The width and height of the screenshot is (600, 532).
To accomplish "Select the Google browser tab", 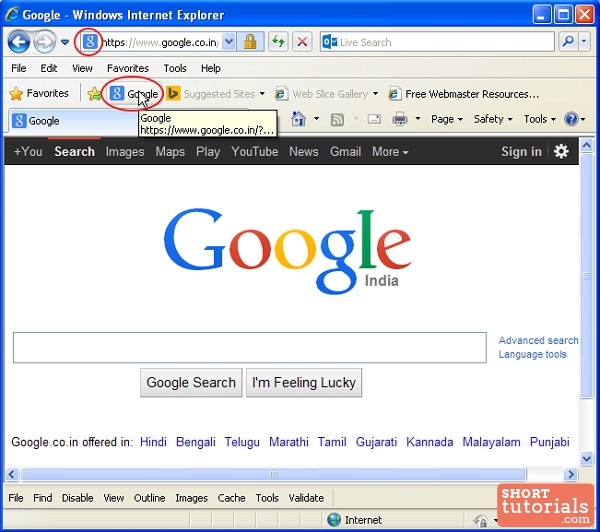I will [73, 121].
